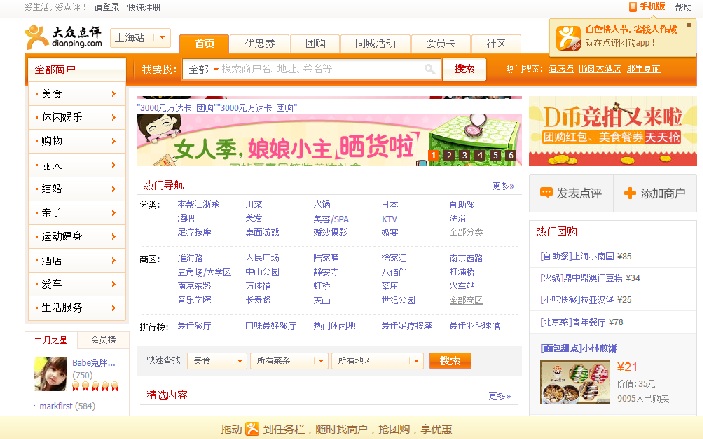
Task: Open the 运动健身 category row
Action: pyautogui.click(x=77, y=236)
